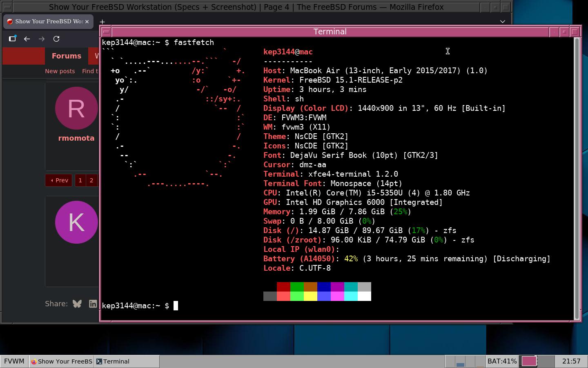Close the Show Your FreeBSD Workstation tab
588x368 pixels.
87,22
